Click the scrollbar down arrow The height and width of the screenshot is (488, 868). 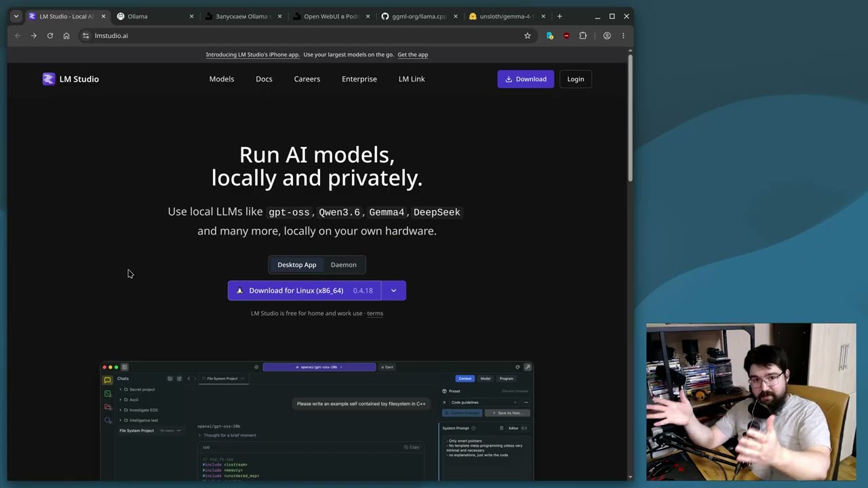[630, 477]
